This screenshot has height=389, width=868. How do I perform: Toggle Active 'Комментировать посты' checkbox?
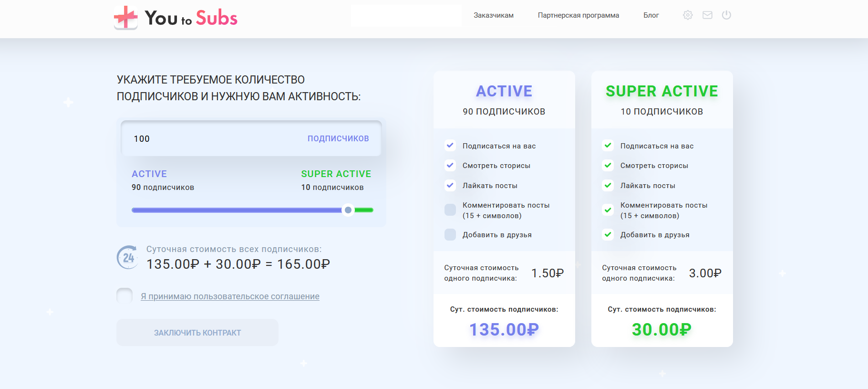[x=450, y=210]
